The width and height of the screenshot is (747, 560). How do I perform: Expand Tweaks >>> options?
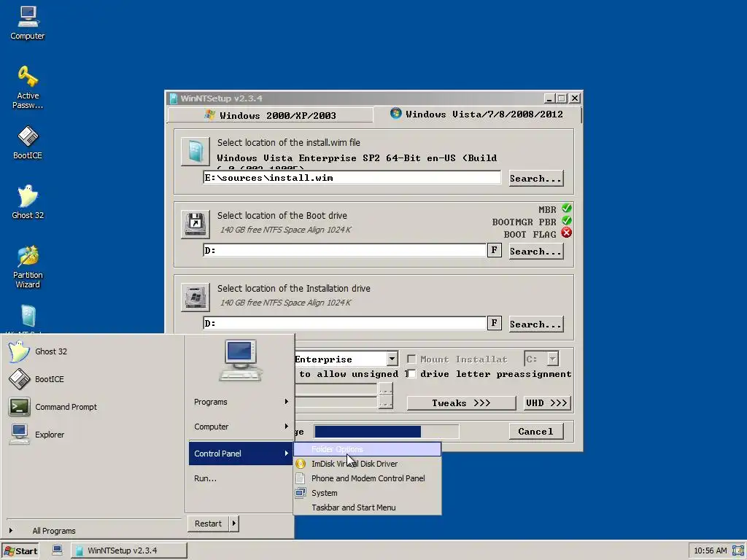pyautogui.click(x=461, y=402)
